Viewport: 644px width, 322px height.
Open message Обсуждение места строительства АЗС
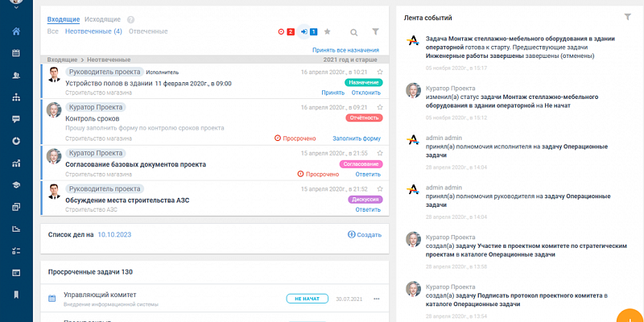click(x=127, y=200)
